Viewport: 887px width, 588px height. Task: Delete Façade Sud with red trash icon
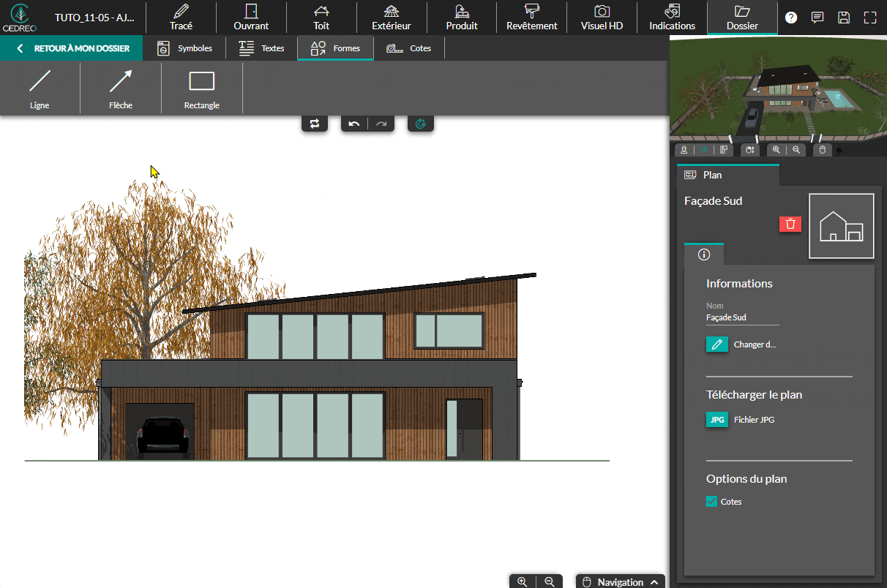[x=790, y=224]
